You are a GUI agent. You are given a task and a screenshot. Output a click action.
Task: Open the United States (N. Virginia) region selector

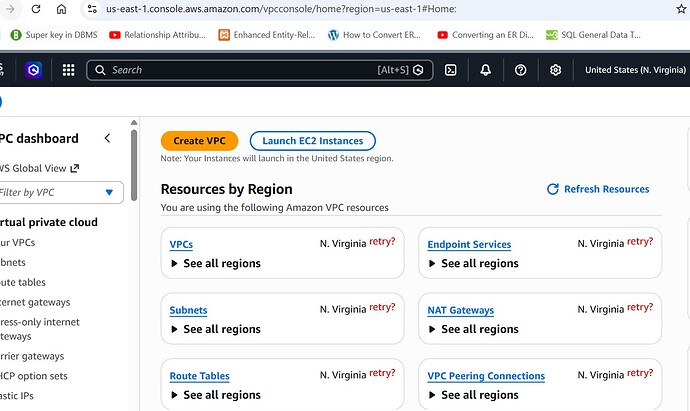point(636,70)
